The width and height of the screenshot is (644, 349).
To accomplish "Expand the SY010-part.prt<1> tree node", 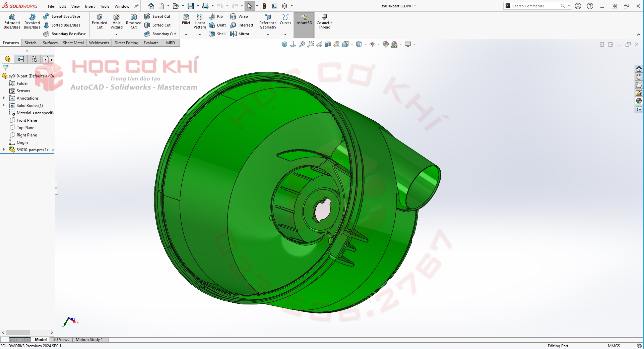I will click(x=4, y=150).
